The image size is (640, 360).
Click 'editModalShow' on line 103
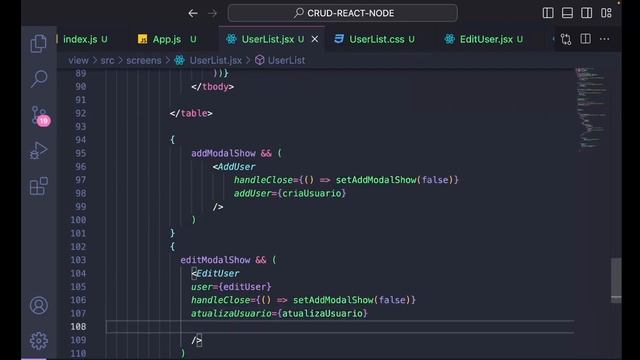(x=215, y=260)
